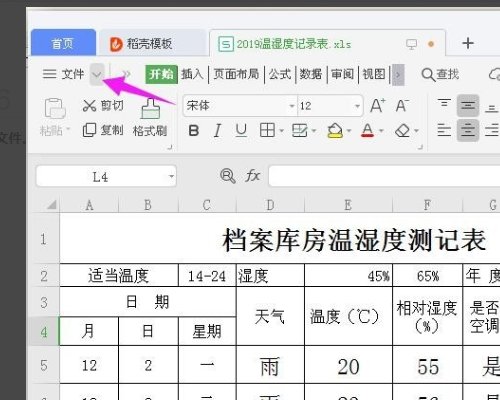Open the 插入 ribbon tab
This screenshot has height=400, width=500.
pyautogui.click(x=192, y=74)
